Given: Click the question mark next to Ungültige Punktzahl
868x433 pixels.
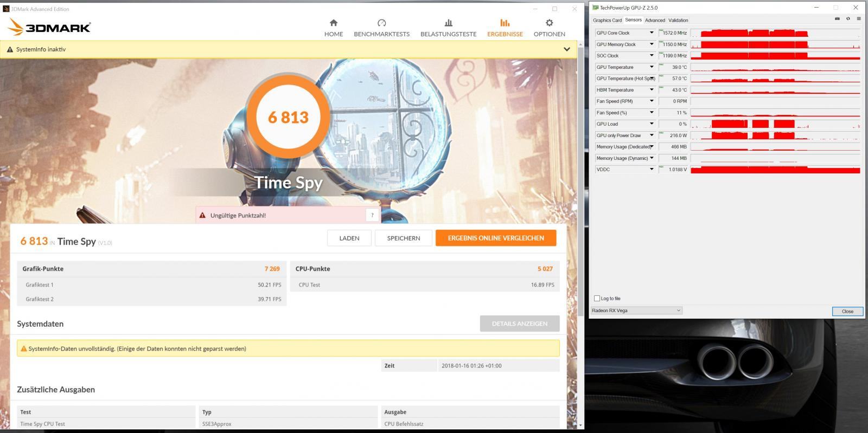Looking at the screenshot, I should pyautogui.click(x=372, y=215).
